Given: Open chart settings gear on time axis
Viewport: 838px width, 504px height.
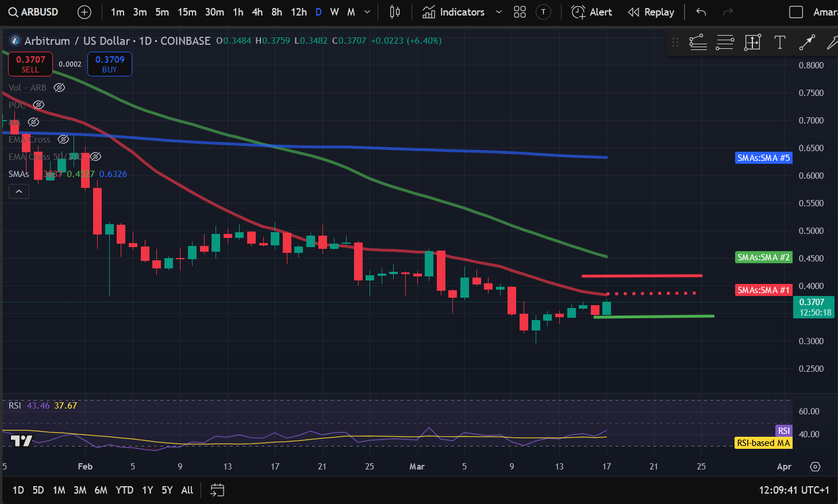Looking at the screenshot, I should point(815,467).
